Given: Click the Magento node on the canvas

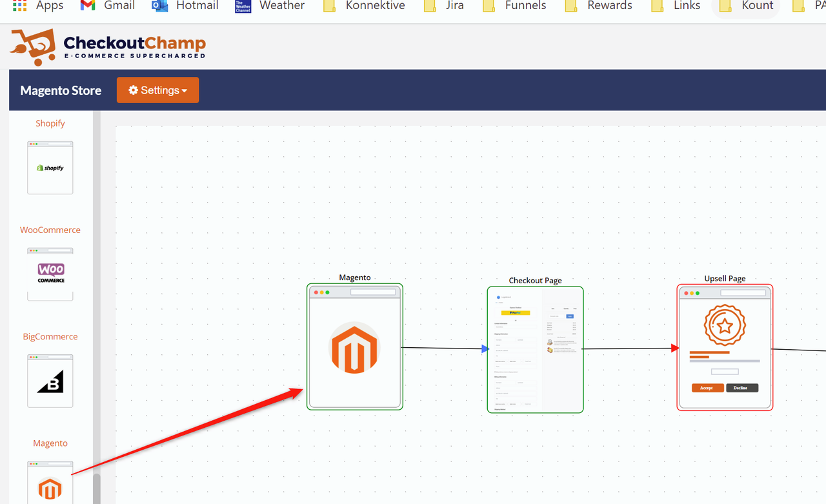Looking at the screenshot, I should click(354, 347).
